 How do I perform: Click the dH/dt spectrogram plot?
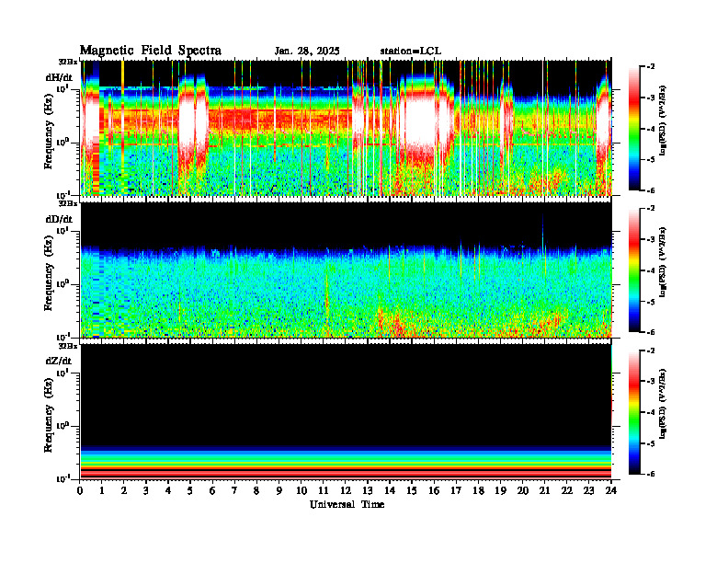346,128
